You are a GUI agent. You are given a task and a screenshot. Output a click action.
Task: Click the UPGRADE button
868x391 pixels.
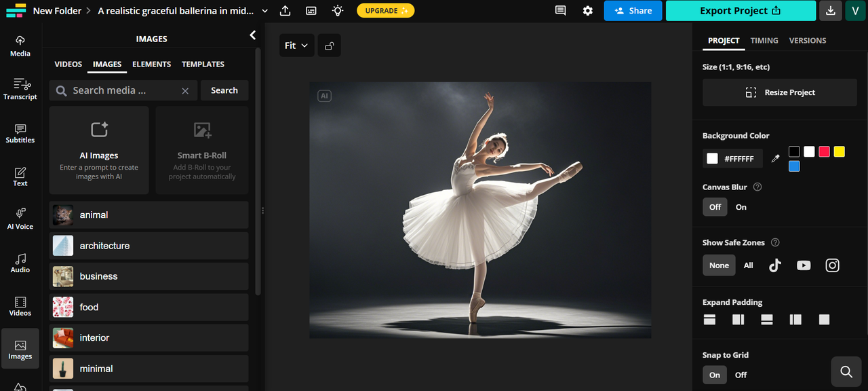386,11
